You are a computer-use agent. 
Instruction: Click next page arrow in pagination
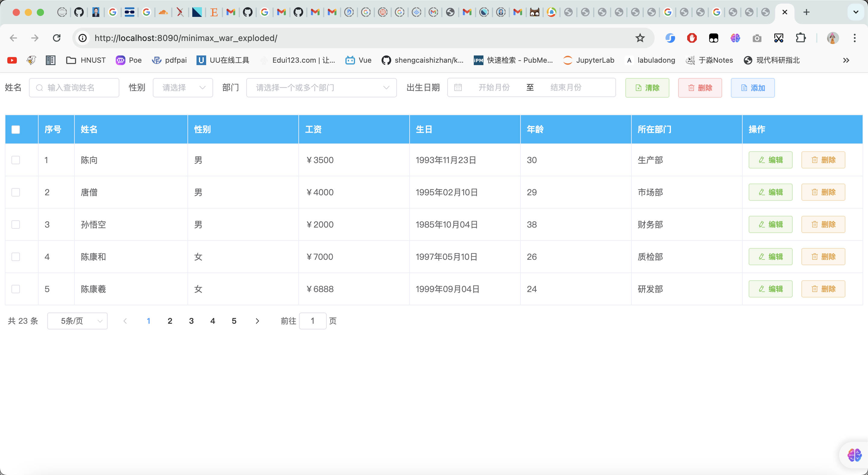tap(257, 321)
